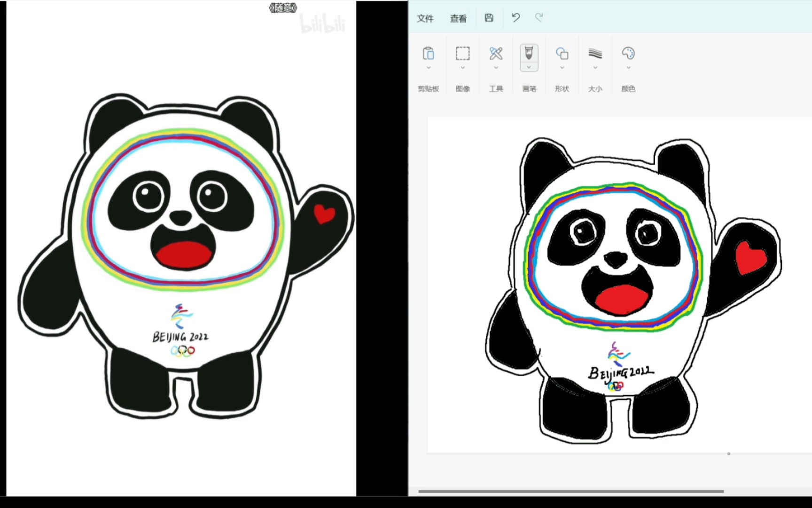Screen dimensions: 812x508
Task: Click the save disk icon
Action: 489,18
